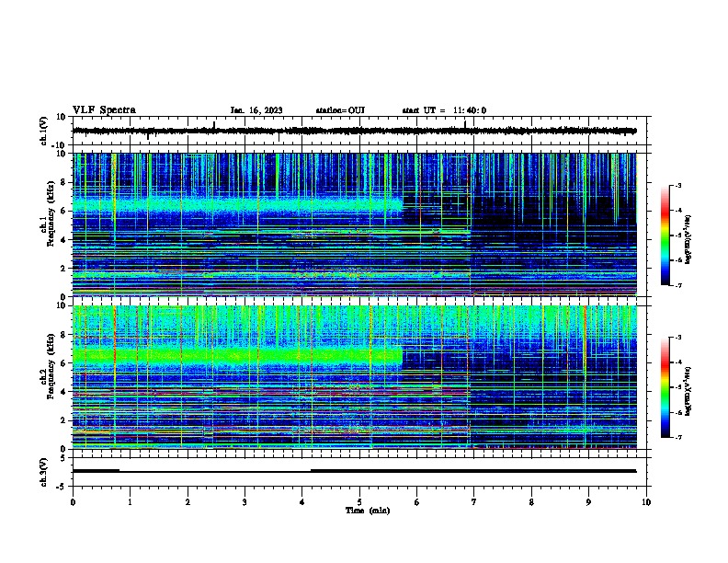This screenshot has height=563, width=728.
Task: Click the "-3" label on ch.1 colorbar
Action: (x=678, y=185)
